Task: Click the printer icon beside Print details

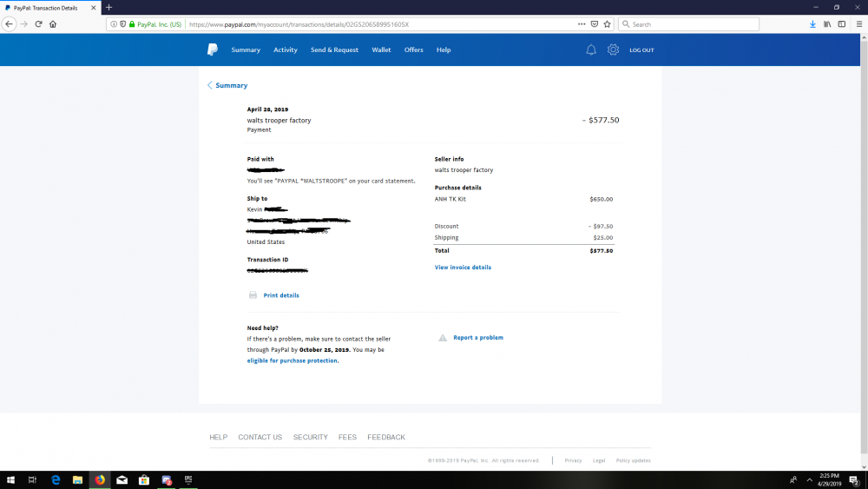Action: pyautogui.click(x=253, y=295)
